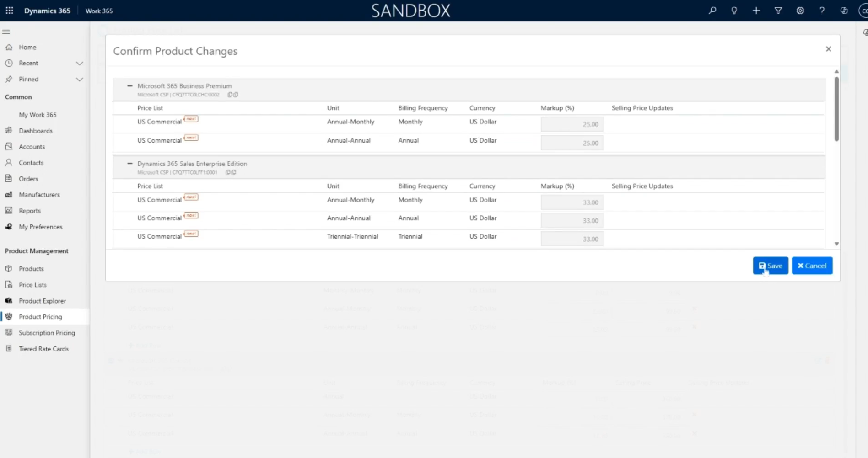Click markup field for Business Premium Annual-Monthly

pos(572,124)
